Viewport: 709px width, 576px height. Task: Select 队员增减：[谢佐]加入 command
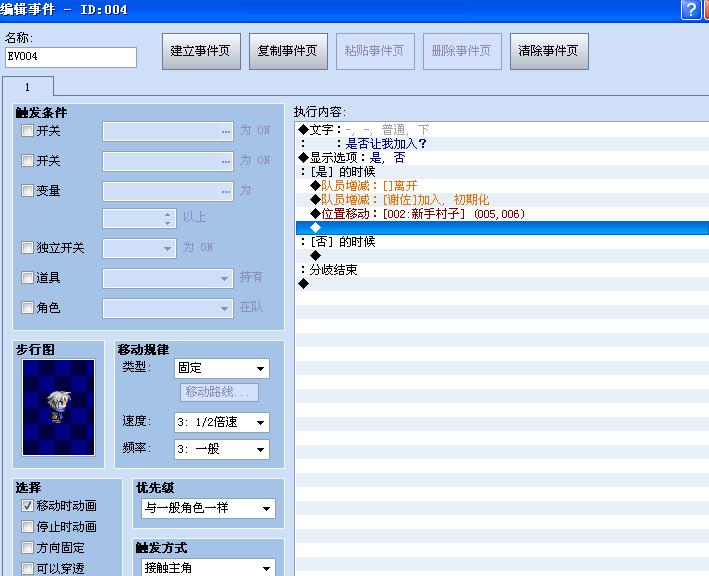coord(502,200)
